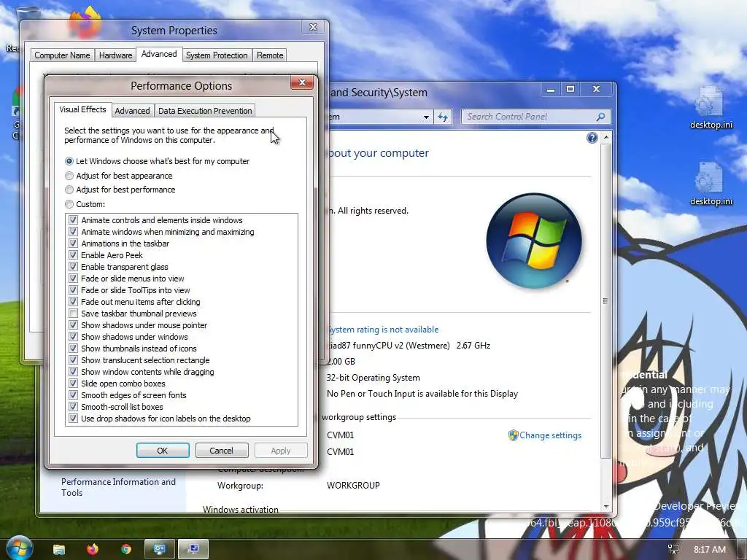The height and width of the screenshot is (560, 747).
Task: Open the Data Execution Prevention tab
Action: coord(205,111)
